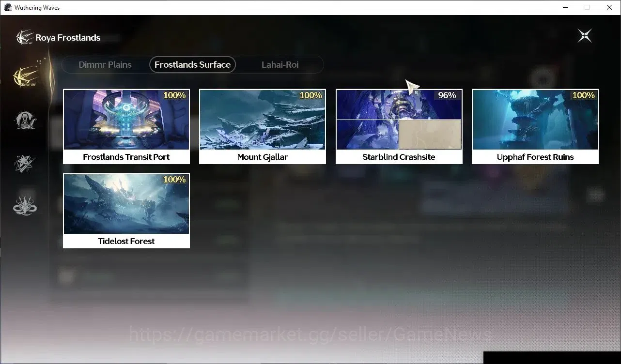Open the Tidelost Forest area card
The height and width of the screenshot is (364, 621).
pyautogui.click(x=126, y=211)
